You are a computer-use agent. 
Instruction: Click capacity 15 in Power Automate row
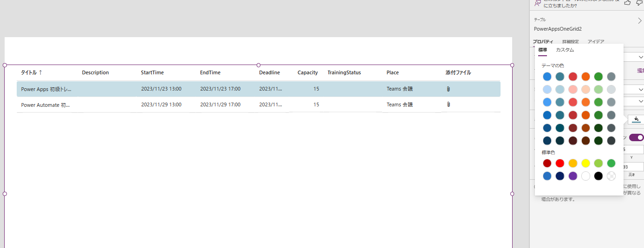tap(316, 104)
